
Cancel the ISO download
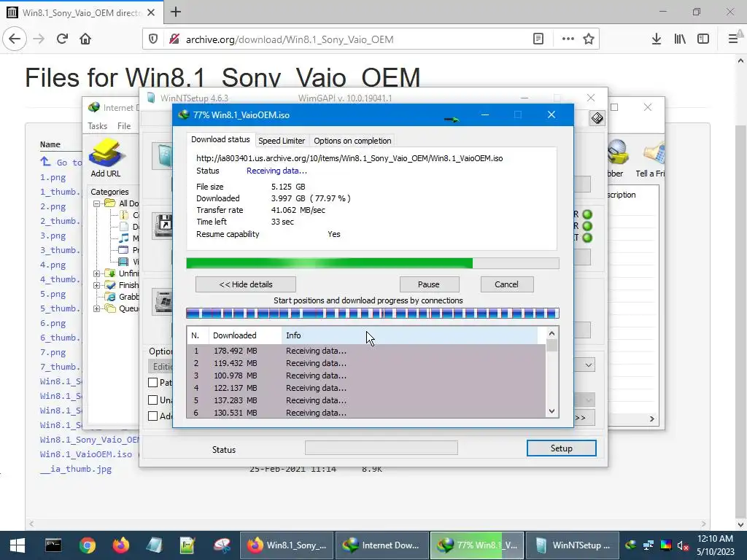[506, 284]
